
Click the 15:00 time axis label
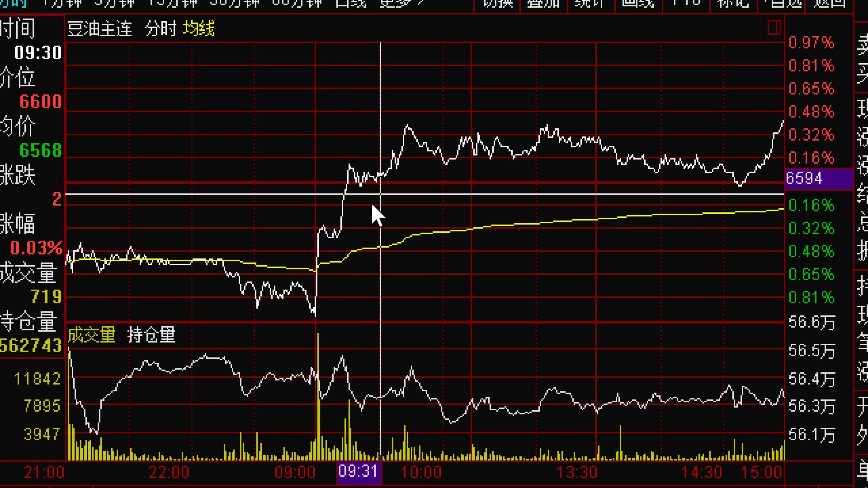(x=761, y=473)
